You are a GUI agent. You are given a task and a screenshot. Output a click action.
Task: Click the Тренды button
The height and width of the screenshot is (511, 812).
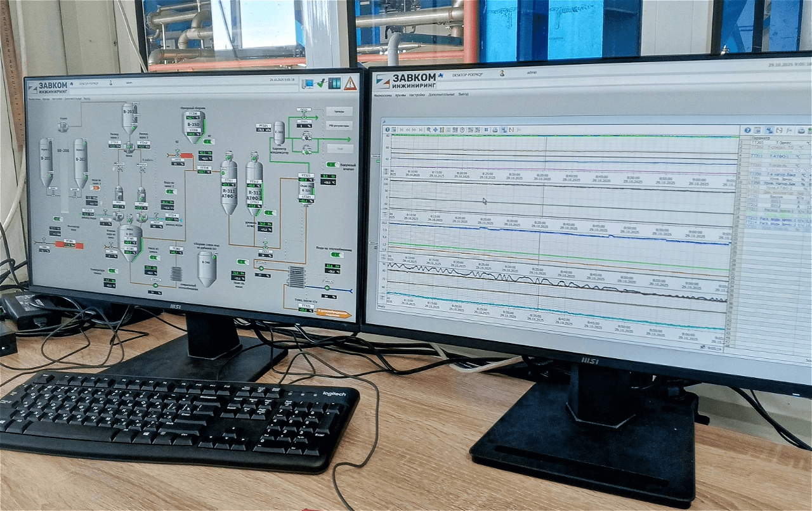pyautogui.click(x=339, y=111)
